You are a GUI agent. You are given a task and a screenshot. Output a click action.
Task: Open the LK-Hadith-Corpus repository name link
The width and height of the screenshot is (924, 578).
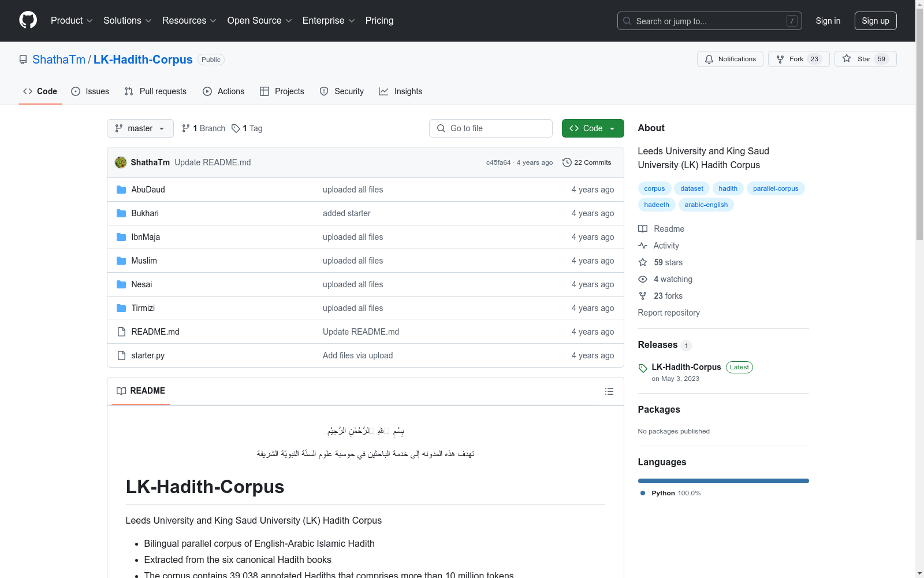pyautogui.click(x=143, y=60)
